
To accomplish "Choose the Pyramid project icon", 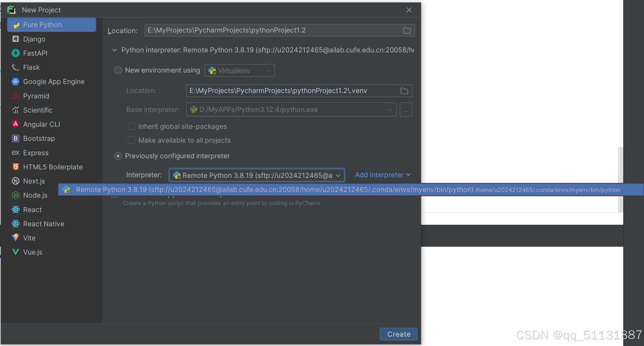I will coord(16,96).
